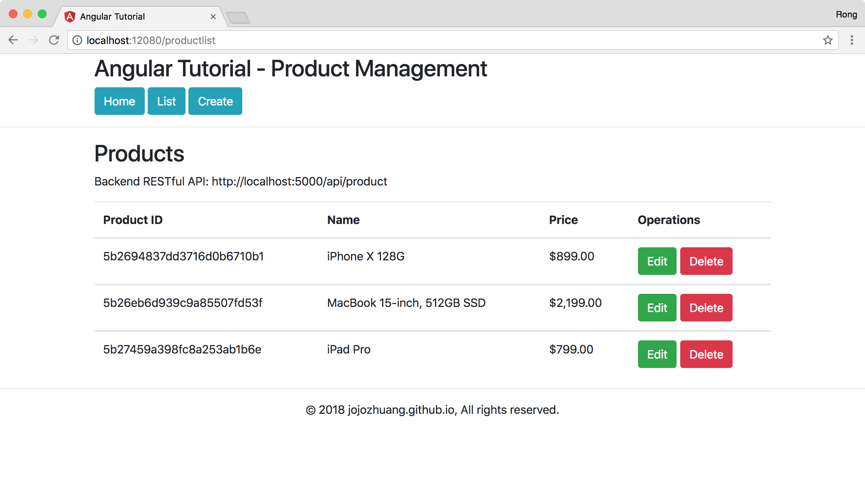Delete the iPhone X 128G product
This screenshot has width=865, height=504.
click(x=706, y=261)
